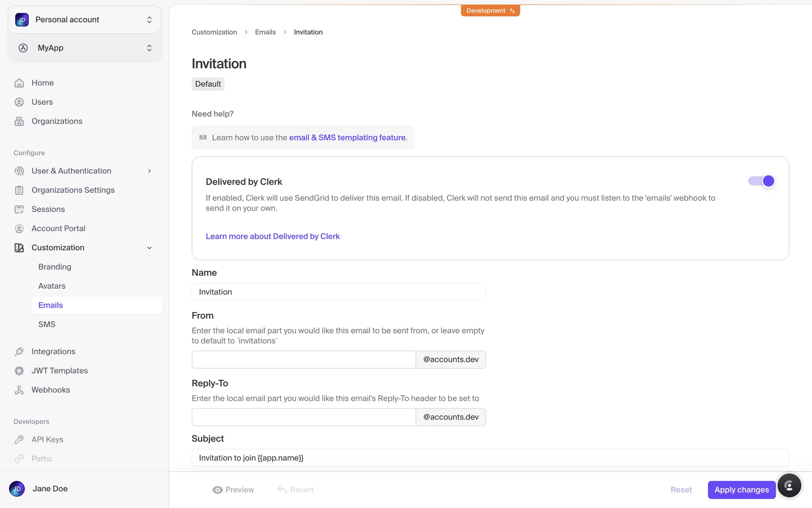Collapse the Customization menu section
812x508 pixels.
tap(149, 248)
